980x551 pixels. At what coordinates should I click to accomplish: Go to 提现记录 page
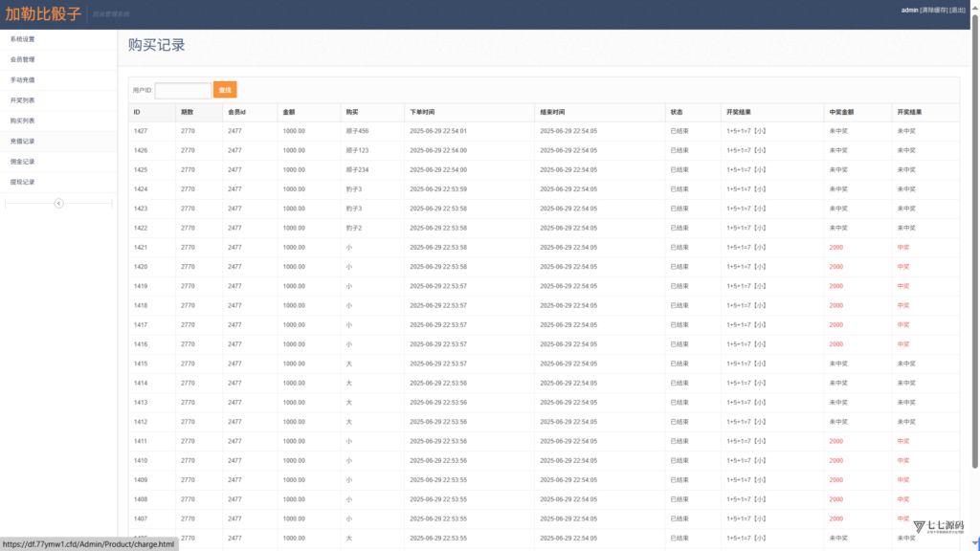(23, 183)
